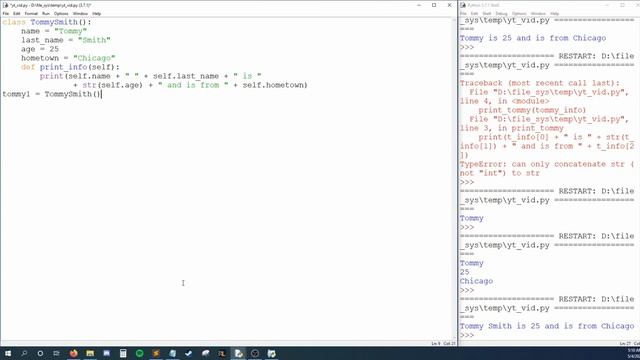The width and height of the screenshot is (640, 360).
Task: Open the dark circular icon on the taskbar
Action: point(255,353)
